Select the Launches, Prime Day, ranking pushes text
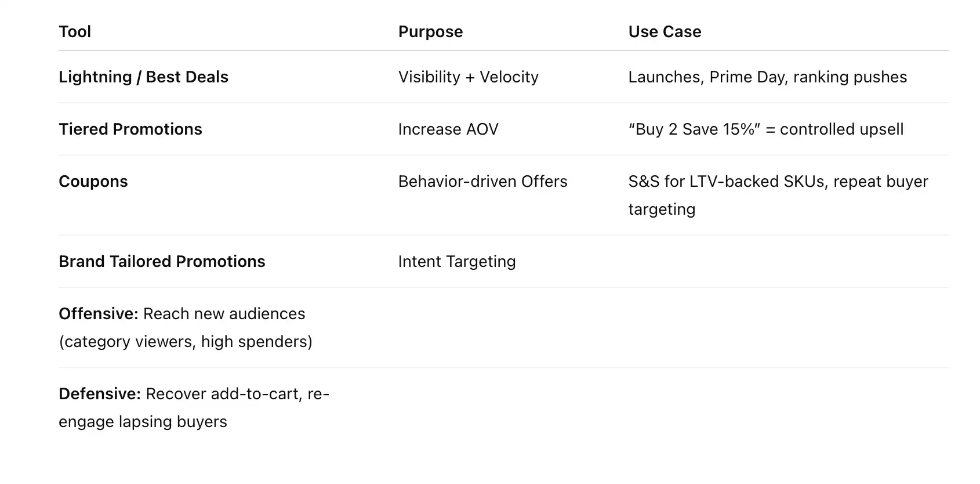980x484 pixels. (767, 77)
